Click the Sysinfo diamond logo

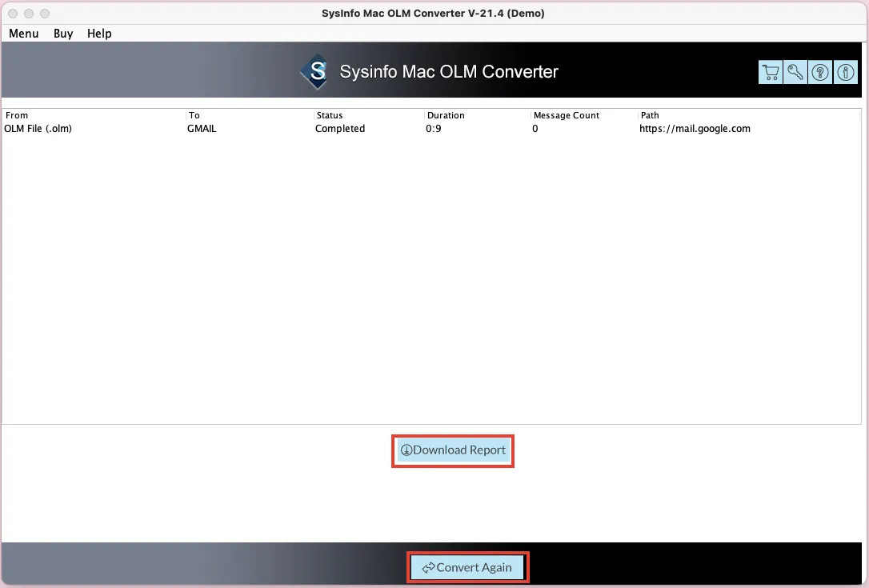pos(316,71)
